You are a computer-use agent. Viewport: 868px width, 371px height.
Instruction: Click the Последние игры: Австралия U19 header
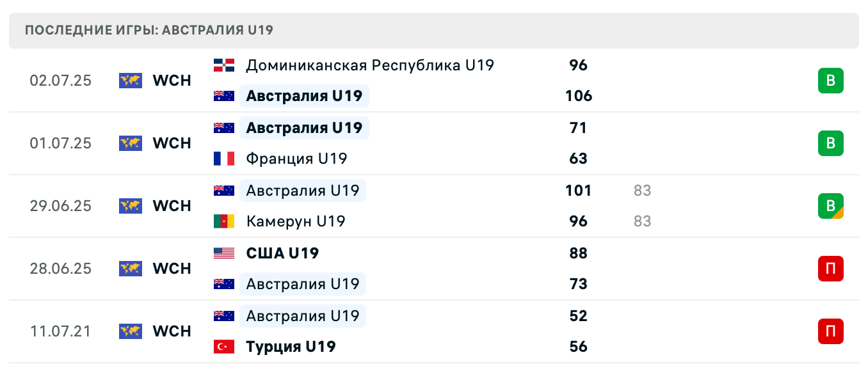(x=149, y=31)
